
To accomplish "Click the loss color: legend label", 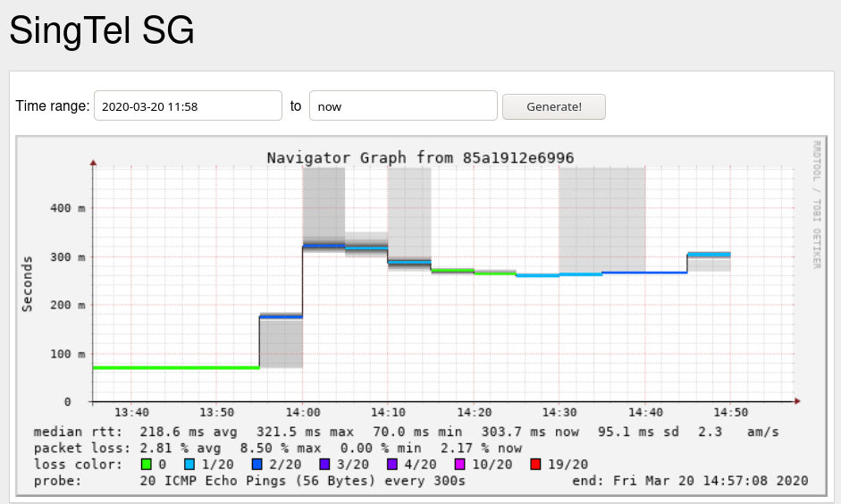I will click(x=79, y=465).
